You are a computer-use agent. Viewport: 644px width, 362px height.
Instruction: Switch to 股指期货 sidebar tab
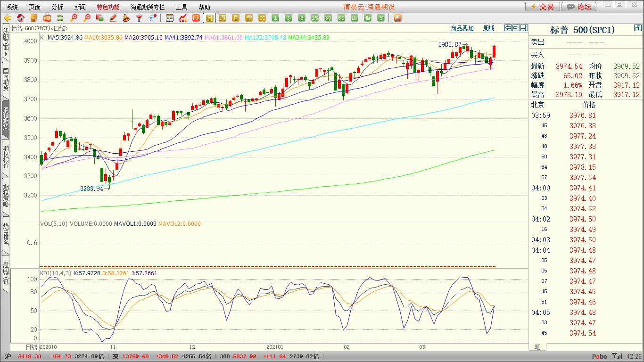[x=6, y=118]
